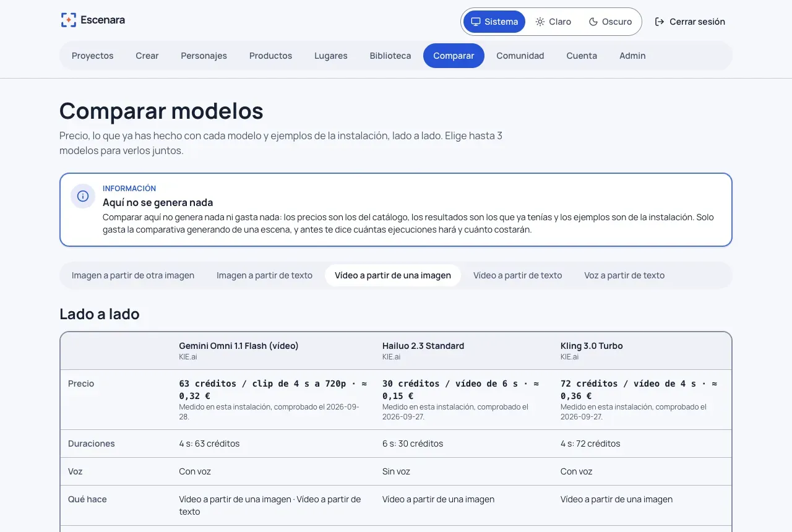Select the active Comparar nav item
792x532 pixels.
454,56
